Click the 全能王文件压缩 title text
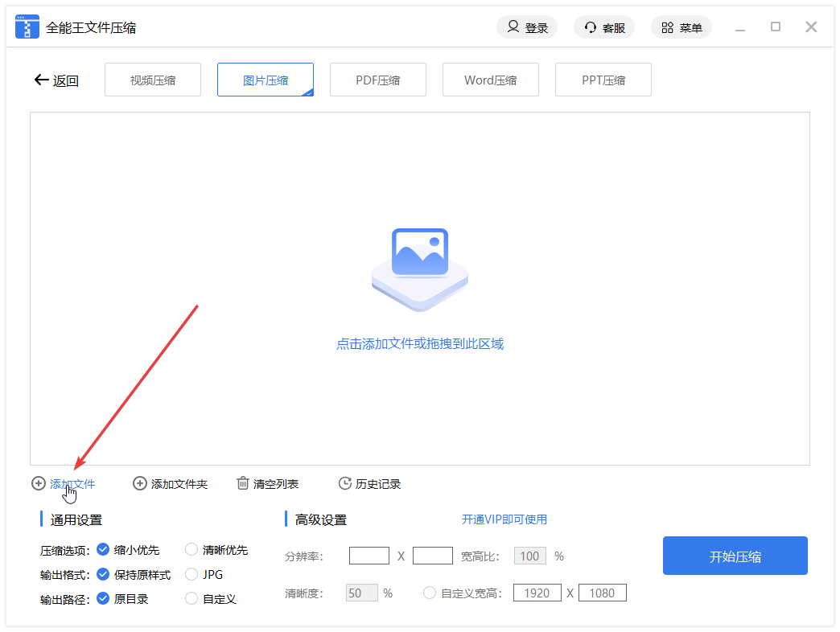The image size is (840, 632). pos(91,28)
